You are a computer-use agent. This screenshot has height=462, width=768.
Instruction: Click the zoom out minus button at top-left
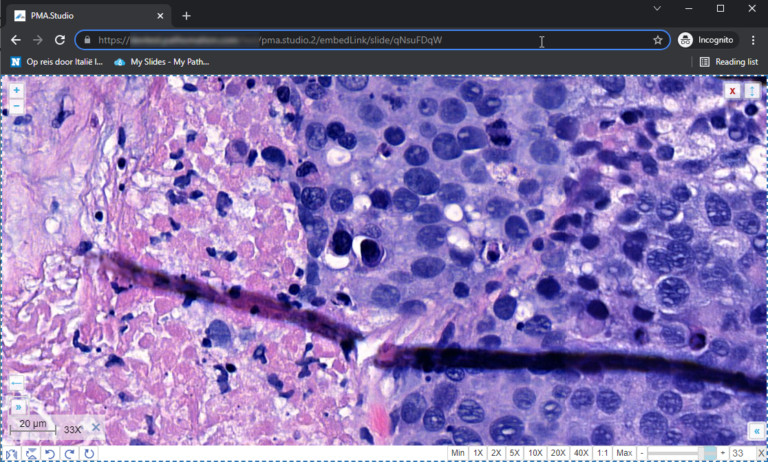(x=16, y=105)
